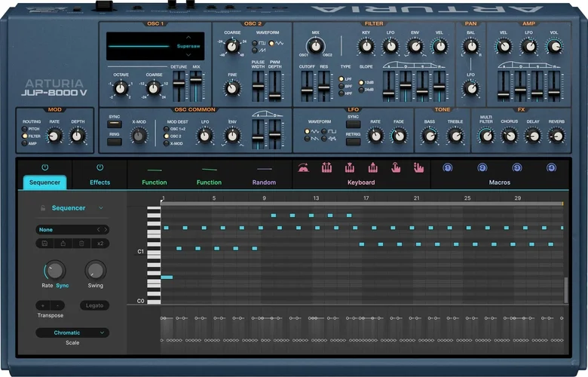Click the export icon beside save
This screenshot has width=588, height=377.
click(63, 244)
